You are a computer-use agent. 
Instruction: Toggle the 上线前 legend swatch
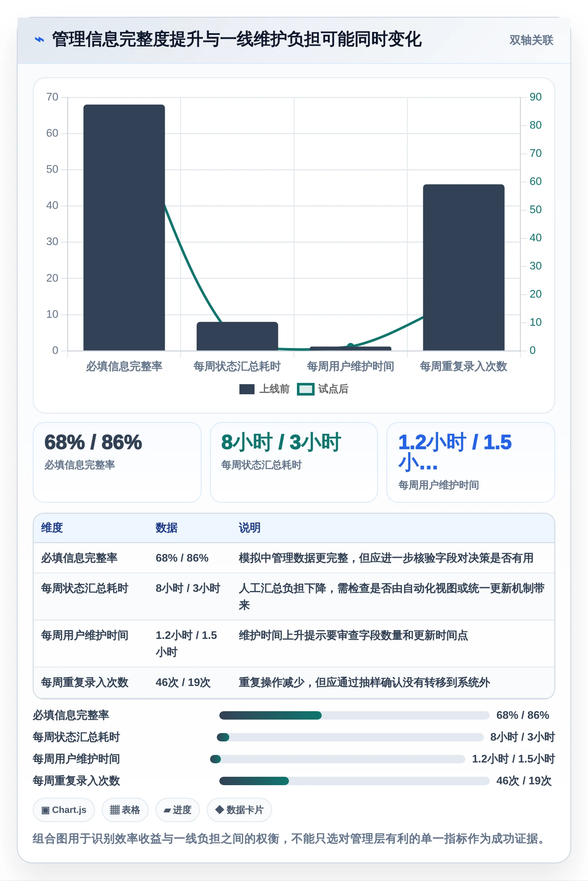point(247,389)
